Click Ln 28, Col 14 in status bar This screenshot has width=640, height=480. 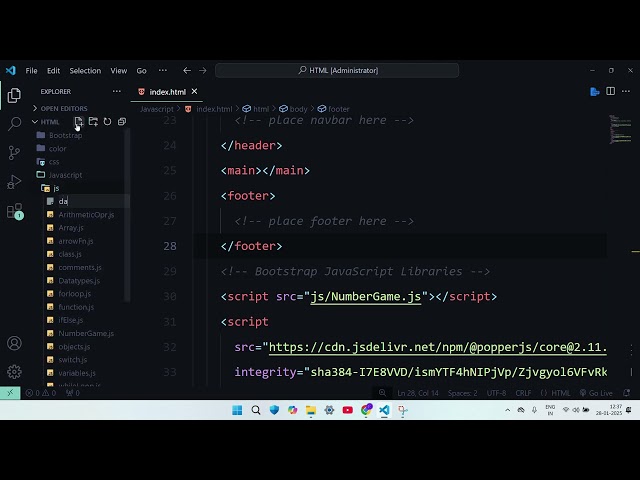pos(418,393)
